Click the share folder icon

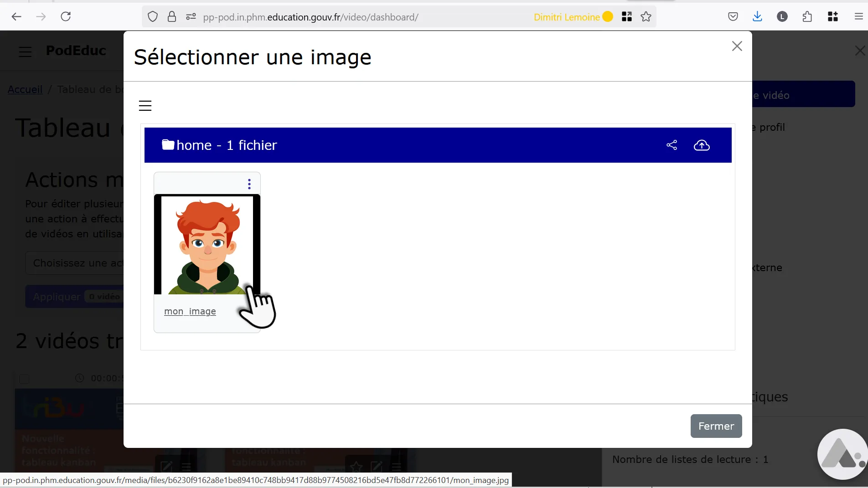coord(672,145)
